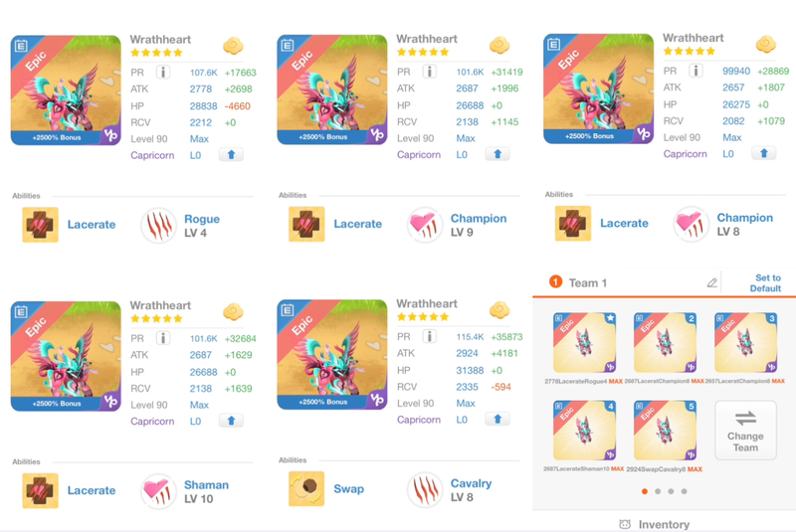Open the Swap ability icon
The image size is (796, 532).
[306, 489]
